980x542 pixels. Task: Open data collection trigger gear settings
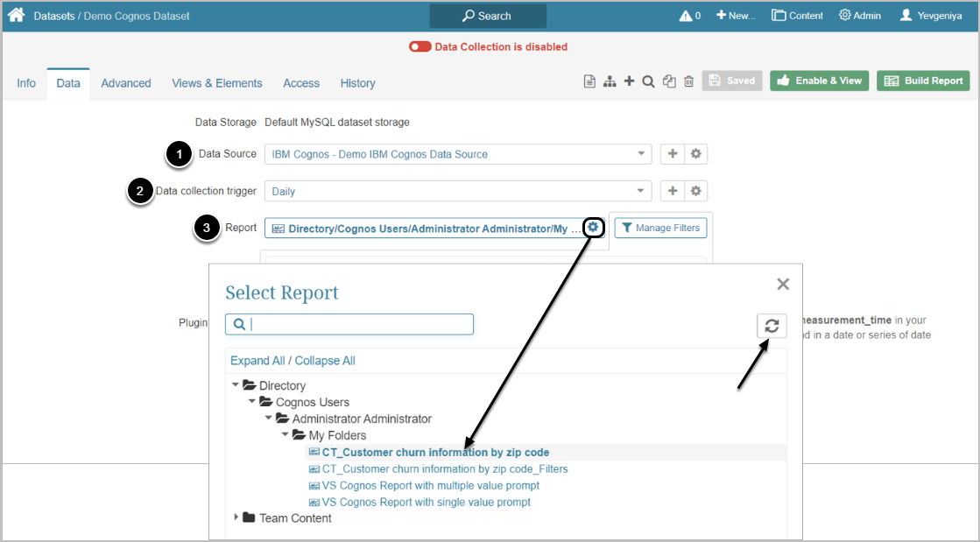pos(695,191)
